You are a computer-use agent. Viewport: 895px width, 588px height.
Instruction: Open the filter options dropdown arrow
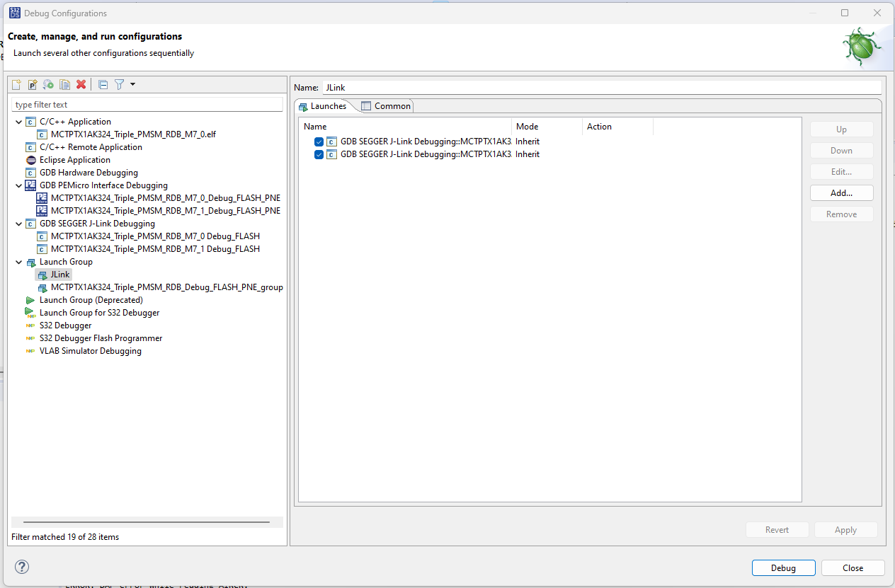(x=131, y=84)
